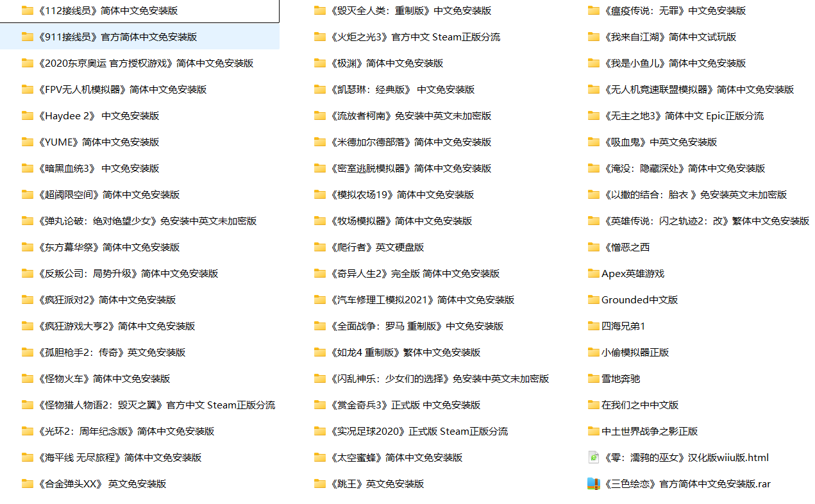Image resolution: width=815 pixels, height=504 pixels.
Task: Click folder icon beside《FPV无人机模拟器》
Action: [x=27, y=89]
